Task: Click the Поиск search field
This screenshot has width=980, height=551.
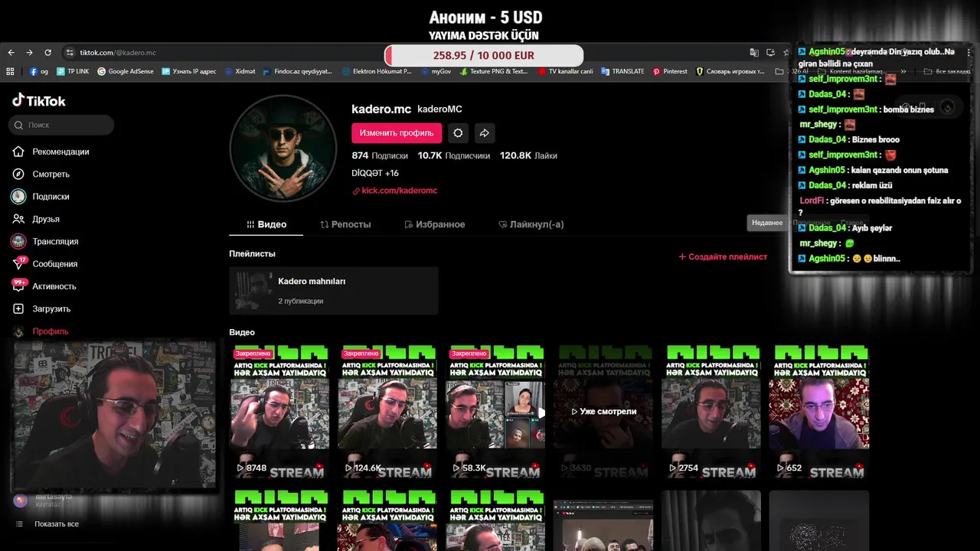Action: 61,125
